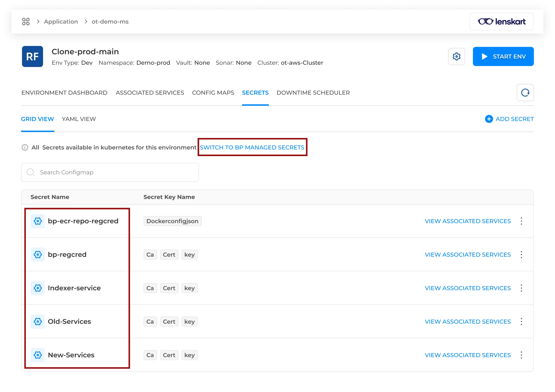
Task: Switch to YAML View
Action: tap(79, 119)
